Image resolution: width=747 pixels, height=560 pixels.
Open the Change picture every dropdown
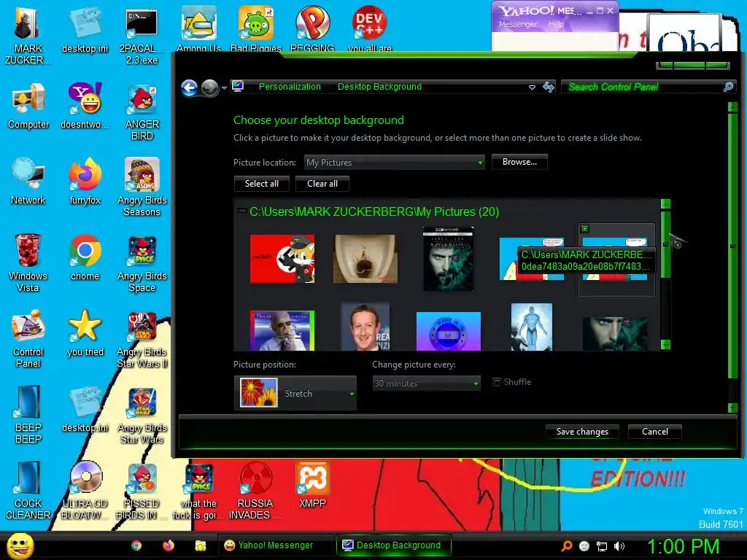(x=426, y=383)
